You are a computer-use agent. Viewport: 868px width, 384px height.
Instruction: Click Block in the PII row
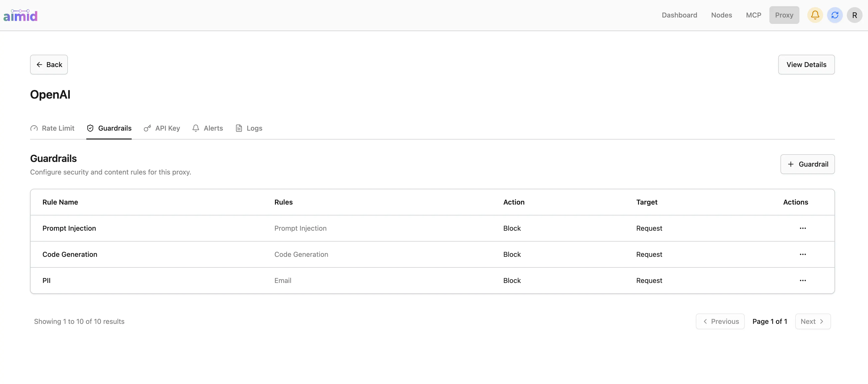point(512,280)
